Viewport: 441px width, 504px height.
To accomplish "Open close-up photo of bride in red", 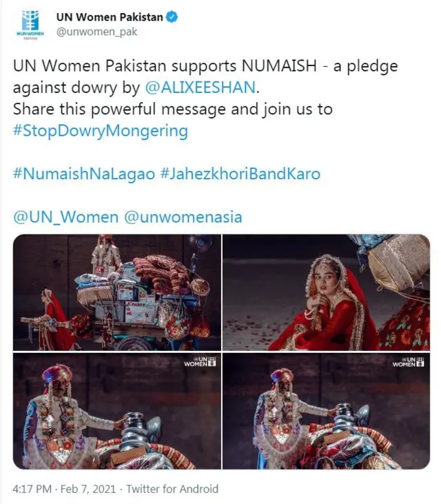I will pos(326,292).
